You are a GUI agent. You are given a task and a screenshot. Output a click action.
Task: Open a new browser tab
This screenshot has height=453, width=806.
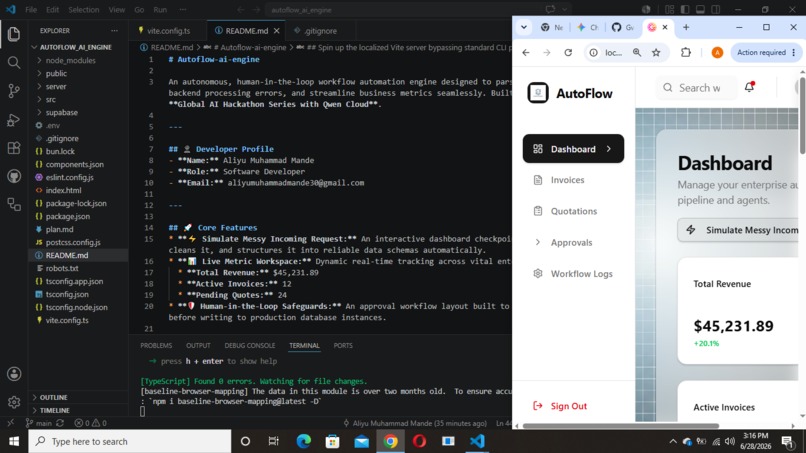tap(686, 27)
